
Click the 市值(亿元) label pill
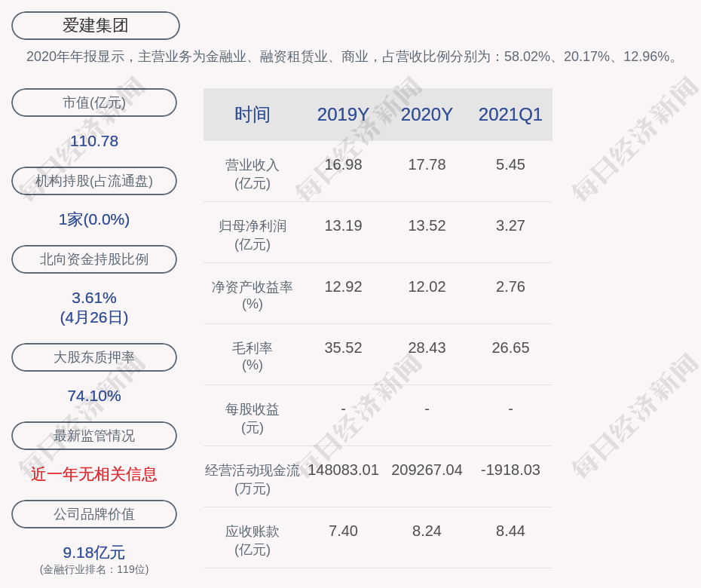[x=94, y=103]
